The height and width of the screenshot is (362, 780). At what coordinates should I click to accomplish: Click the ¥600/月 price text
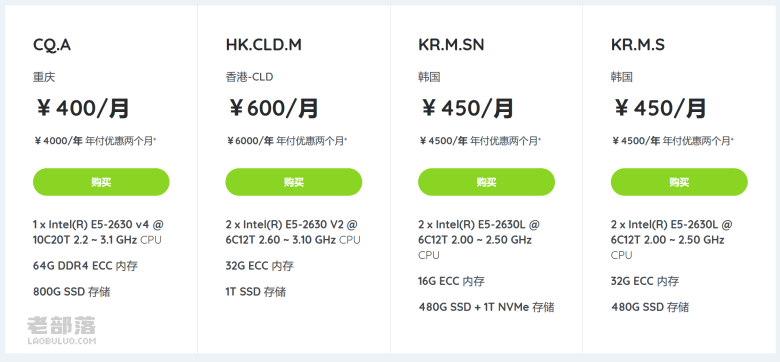pyautogui.click(x=273, y=108)
